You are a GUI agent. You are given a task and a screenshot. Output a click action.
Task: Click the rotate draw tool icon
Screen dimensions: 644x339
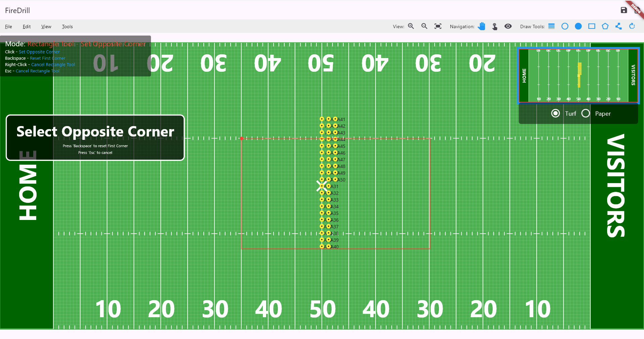632,26
